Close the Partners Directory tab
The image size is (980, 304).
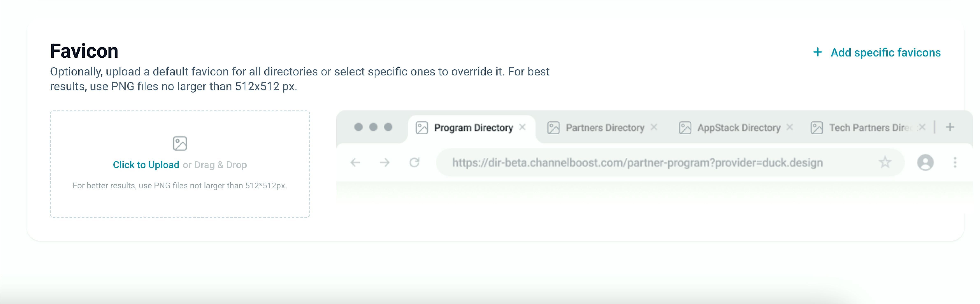(654, 127)
